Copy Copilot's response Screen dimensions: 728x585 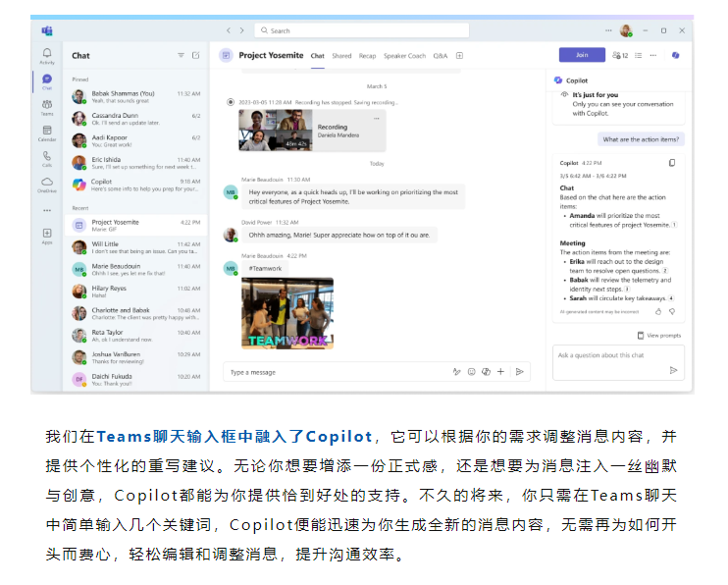pyautogui.click(x=672, y=163)
